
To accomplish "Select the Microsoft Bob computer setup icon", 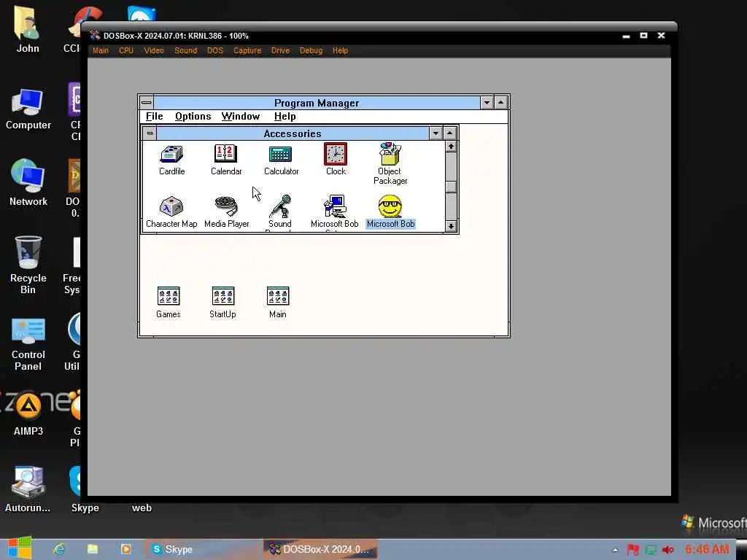I will [335, 206].
